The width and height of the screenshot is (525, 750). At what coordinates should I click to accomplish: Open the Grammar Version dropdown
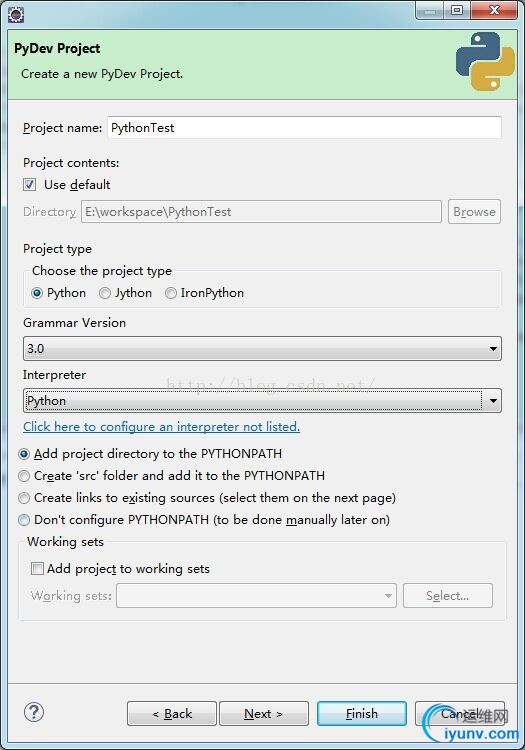pyautogui.click(x=262, y=348)
